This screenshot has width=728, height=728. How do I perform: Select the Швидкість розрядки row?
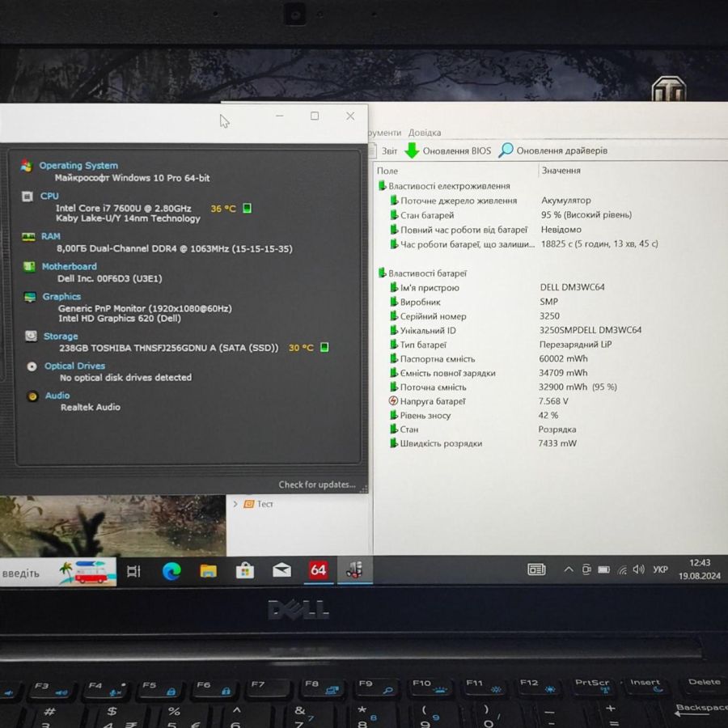483,443
